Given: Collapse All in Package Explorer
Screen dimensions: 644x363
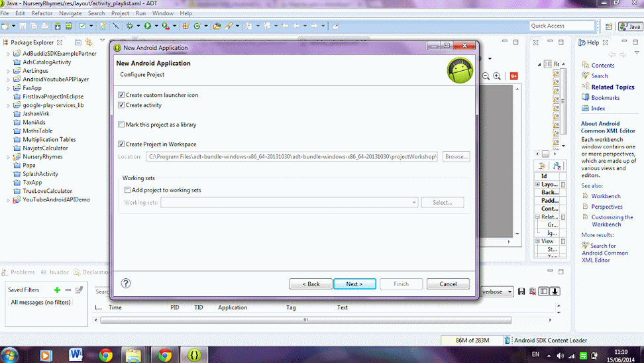Looking at the screenshot, I should (x=78, y=42).
